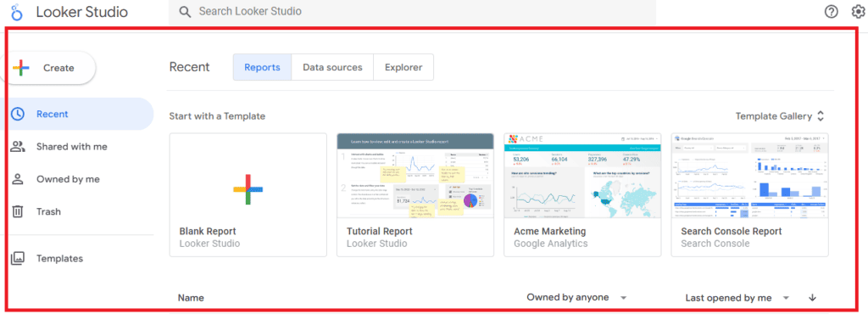Select Shared with me in the sidebar

click(80, 146)
